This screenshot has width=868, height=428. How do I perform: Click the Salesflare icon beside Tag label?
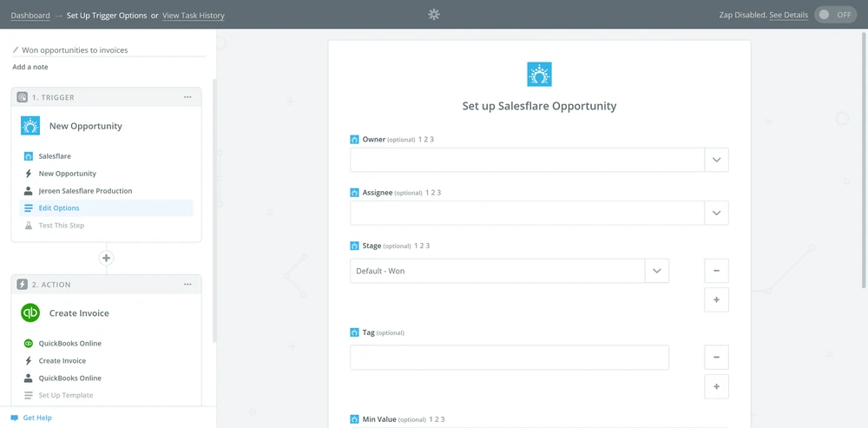click(x=355, y=333)
